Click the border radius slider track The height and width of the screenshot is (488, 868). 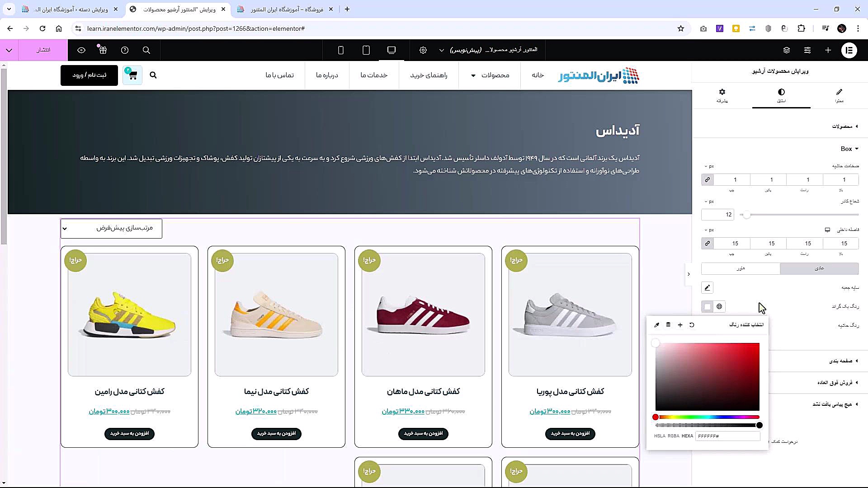click(799, 215)
